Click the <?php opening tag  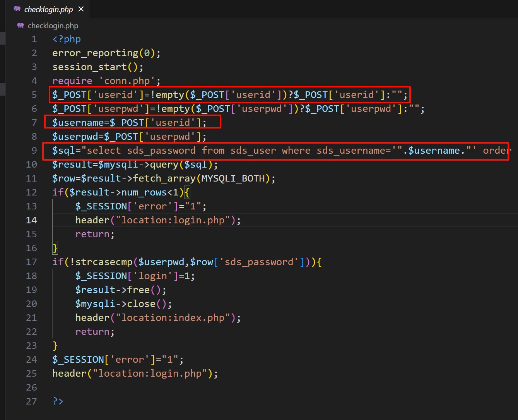click(67, 39)
